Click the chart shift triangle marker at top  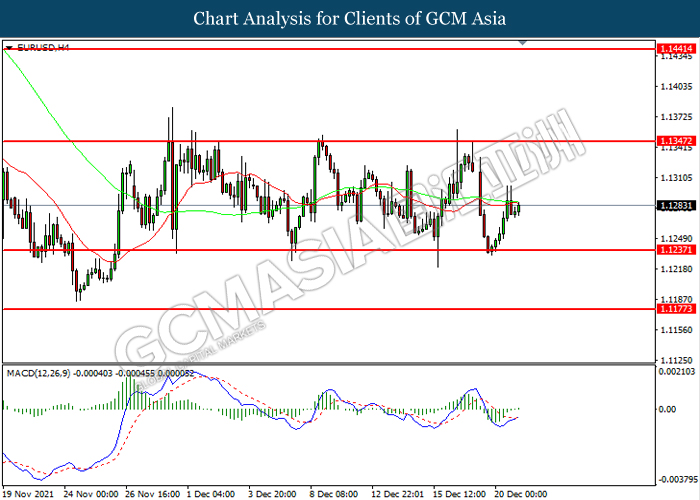[x=523, y=43]
